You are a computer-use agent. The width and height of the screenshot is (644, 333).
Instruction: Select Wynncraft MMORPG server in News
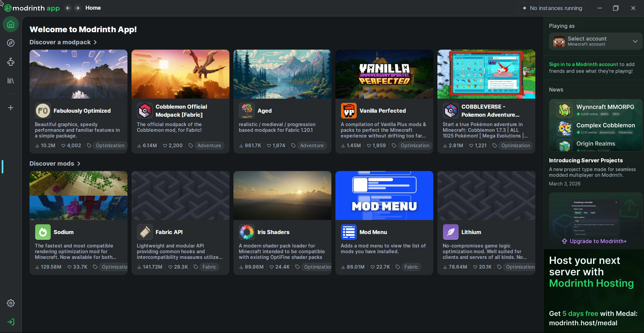click(605, 107)
